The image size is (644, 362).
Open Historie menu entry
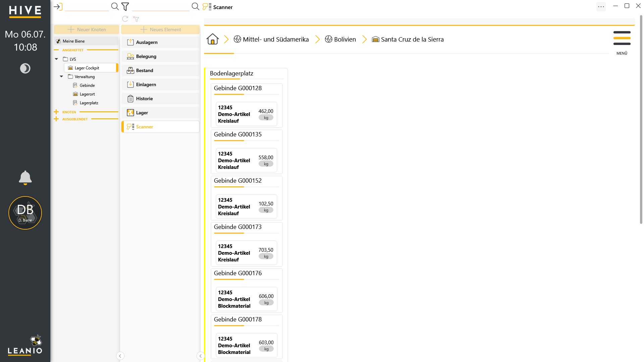click(x=160, y=99)
